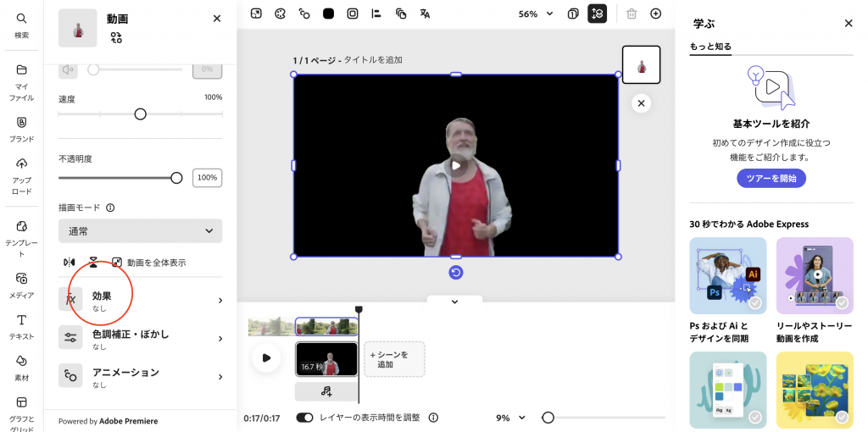Expand the 効果 settings
Screen dimensions: 868x432
[x=141, y=300]
